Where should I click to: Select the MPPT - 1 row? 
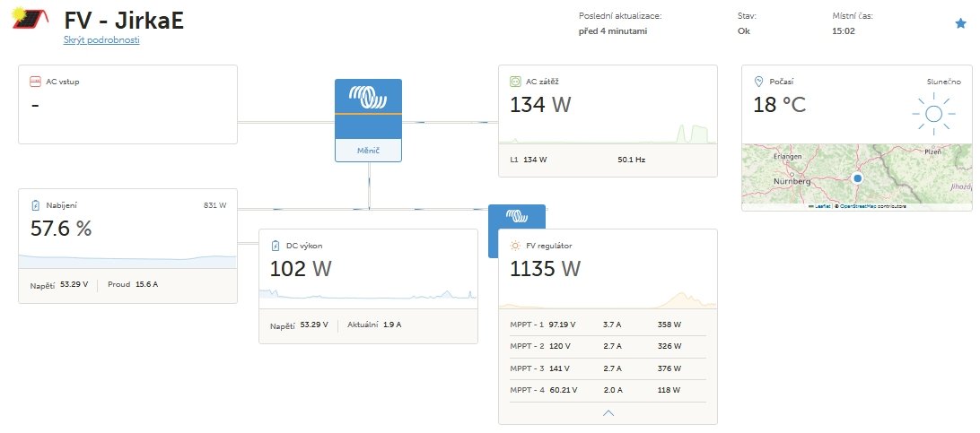(607, 325)
